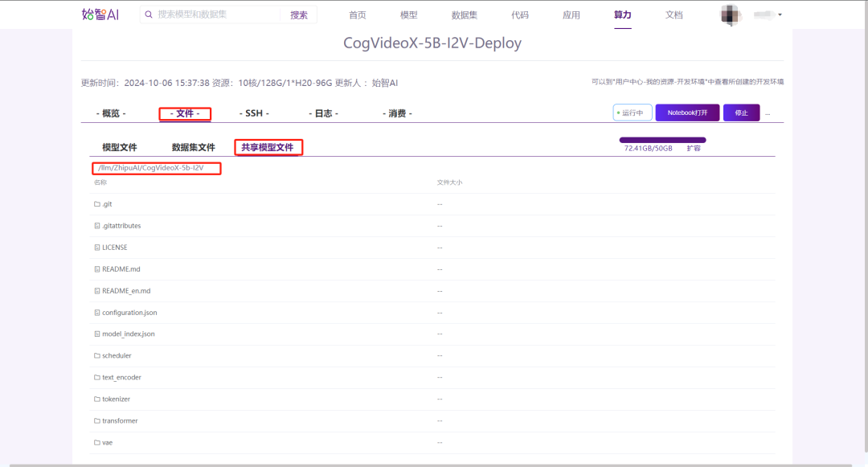Switch to the 文件 tab
The image size is (868, 467).
coord(185,113)
